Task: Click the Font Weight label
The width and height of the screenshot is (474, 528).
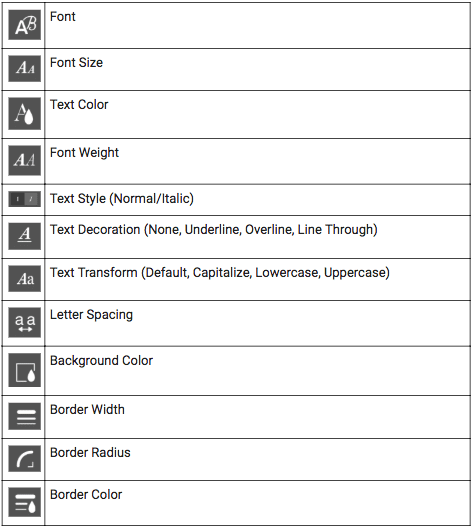Action: pos(84,153)
